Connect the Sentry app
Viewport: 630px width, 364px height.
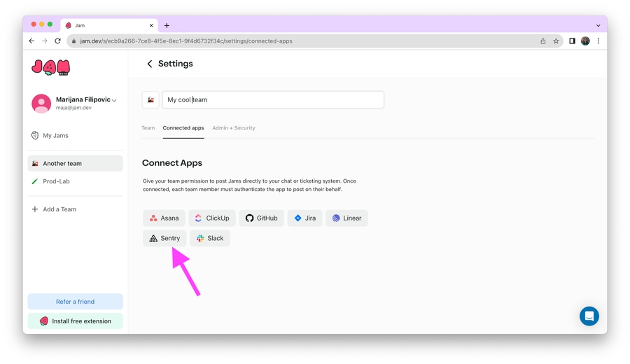pos(164,238)
